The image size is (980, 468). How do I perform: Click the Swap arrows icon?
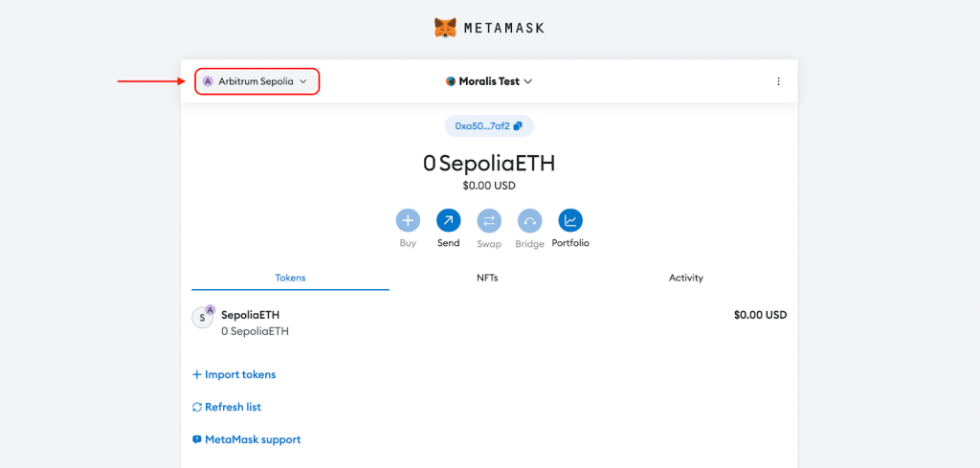[489, 221]
